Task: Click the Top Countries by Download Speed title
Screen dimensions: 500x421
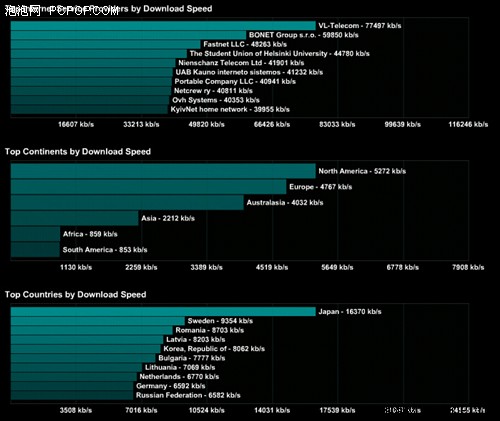Action: pos(75,295)
